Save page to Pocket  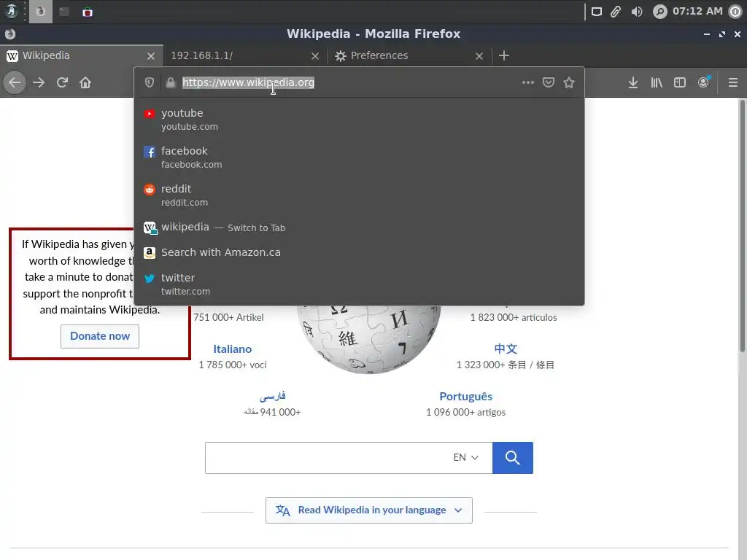(x=549, y=82)
